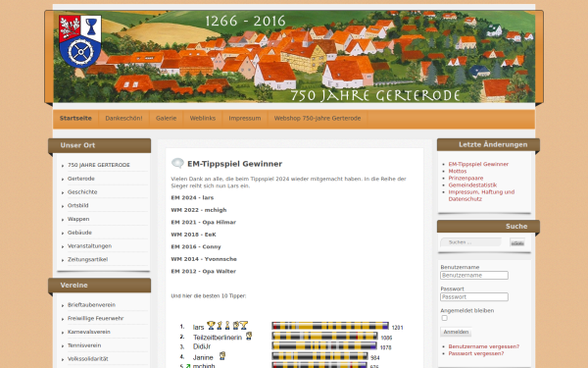This screenshot has width=588, height=368.
Task: Open the Galerie menu item
Action: (x=167, y=119)
